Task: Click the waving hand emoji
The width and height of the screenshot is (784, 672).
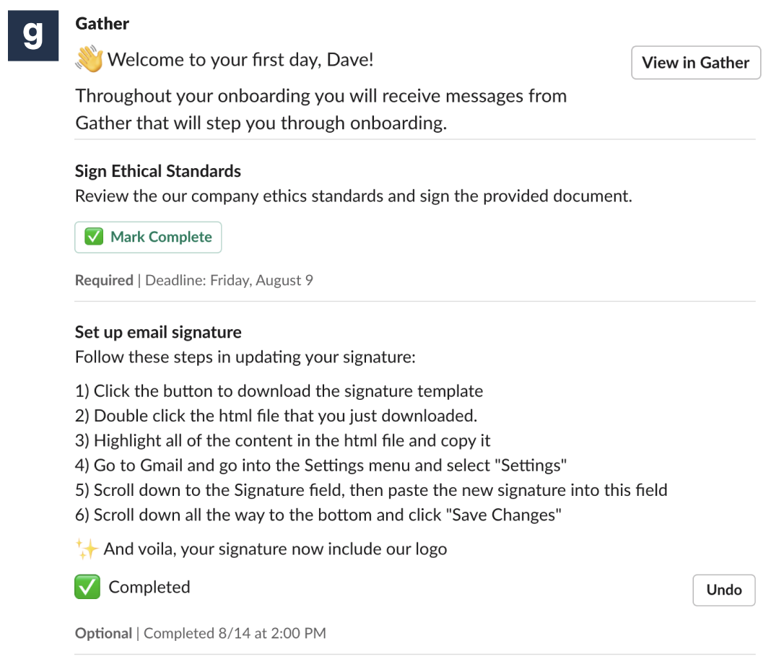Action: (x=90, y=60)
